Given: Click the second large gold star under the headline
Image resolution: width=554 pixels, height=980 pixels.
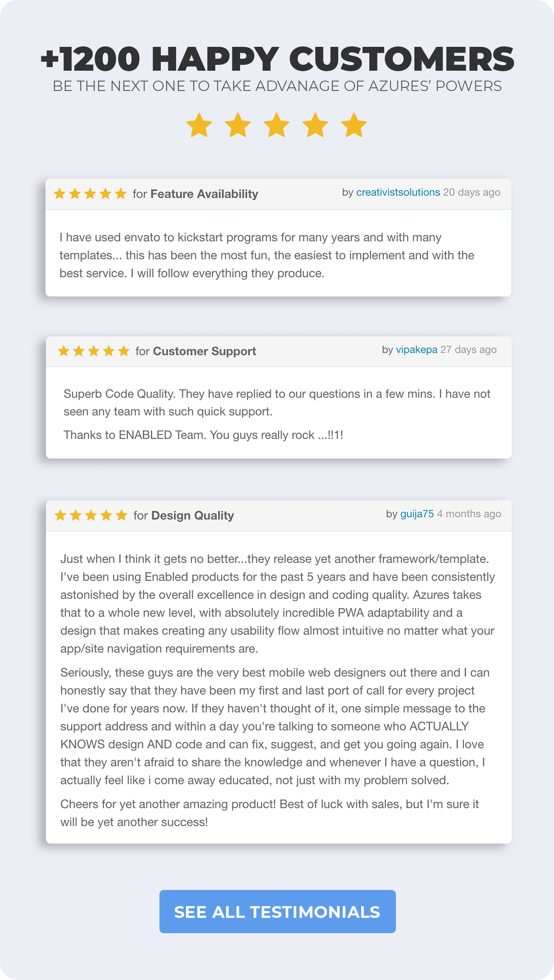Looking at the screenshot, I should 238,125.
